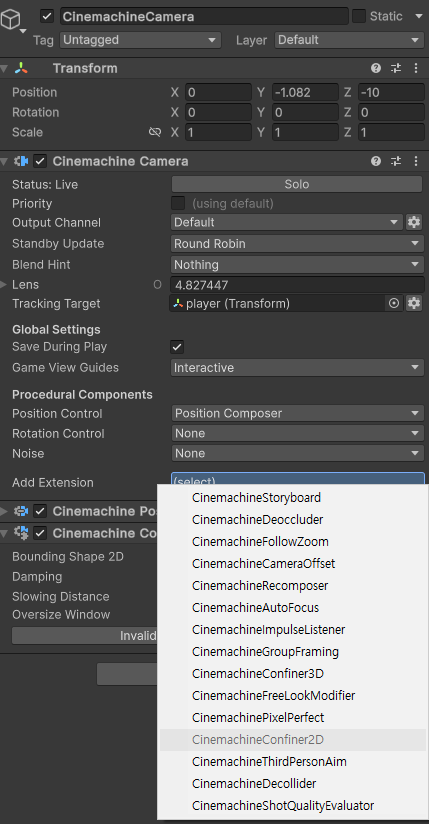Click the Cinemachine Camera component icon
Screen dimensions: 429x824
pos(22,161)
